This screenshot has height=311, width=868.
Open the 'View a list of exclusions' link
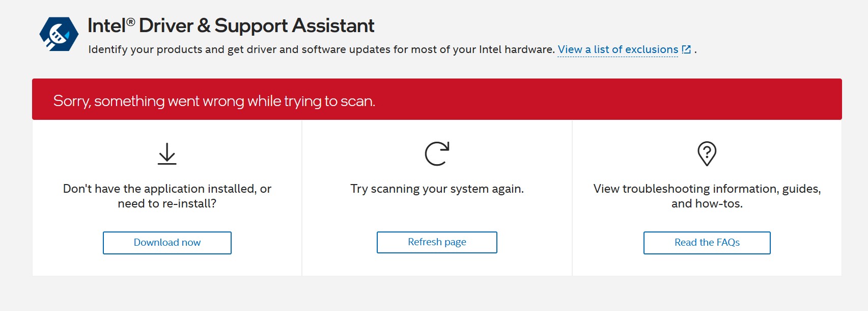(618, 49)
